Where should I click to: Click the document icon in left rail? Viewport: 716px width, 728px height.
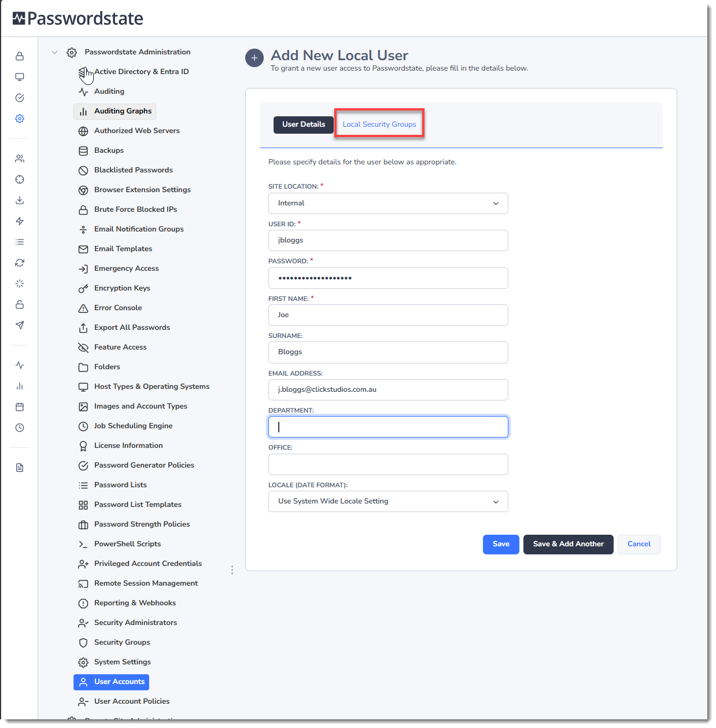click(x=20, y=468)
